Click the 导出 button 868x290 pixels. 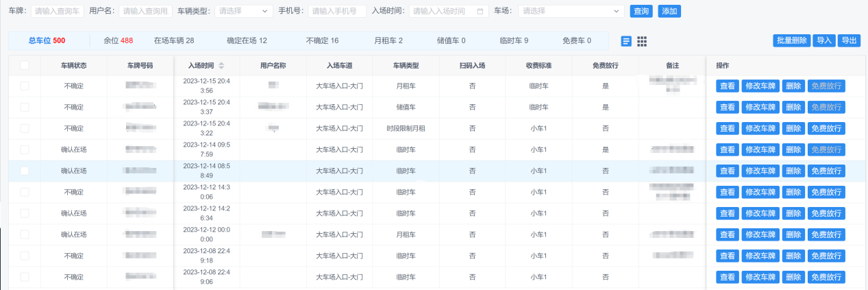click(849, 40)
